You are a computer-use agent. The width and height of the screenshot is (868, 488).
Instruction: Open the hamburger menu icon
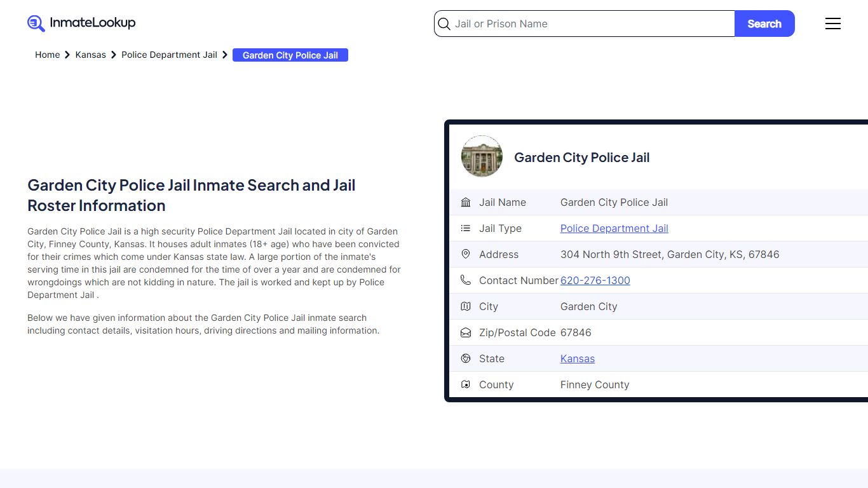coord(833,24)
